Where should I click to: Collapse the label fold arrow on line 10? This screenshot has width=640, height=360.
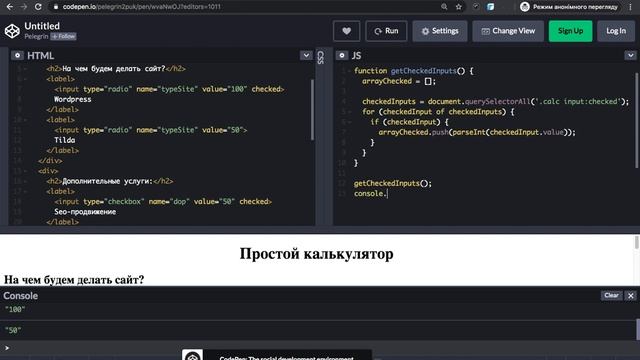pyautogui.click(x=25, y=120)
